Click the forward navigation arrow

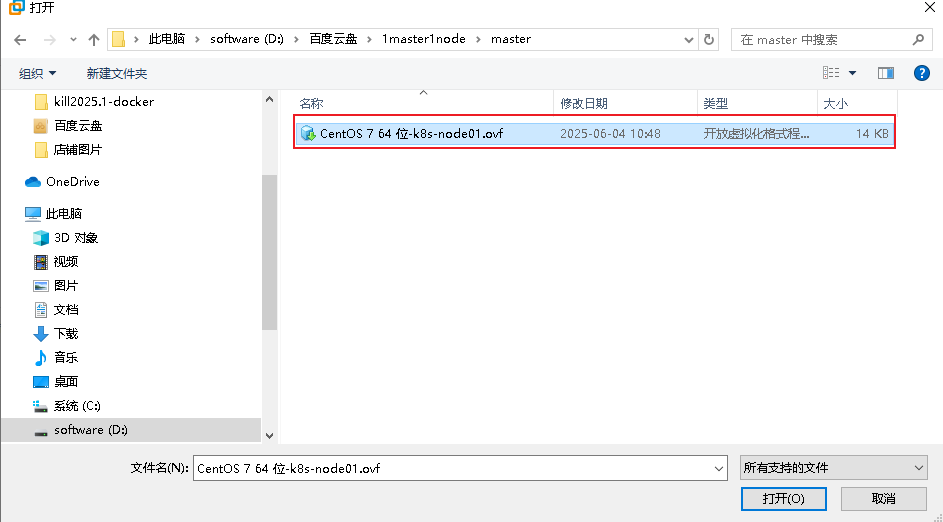(50, 40)
